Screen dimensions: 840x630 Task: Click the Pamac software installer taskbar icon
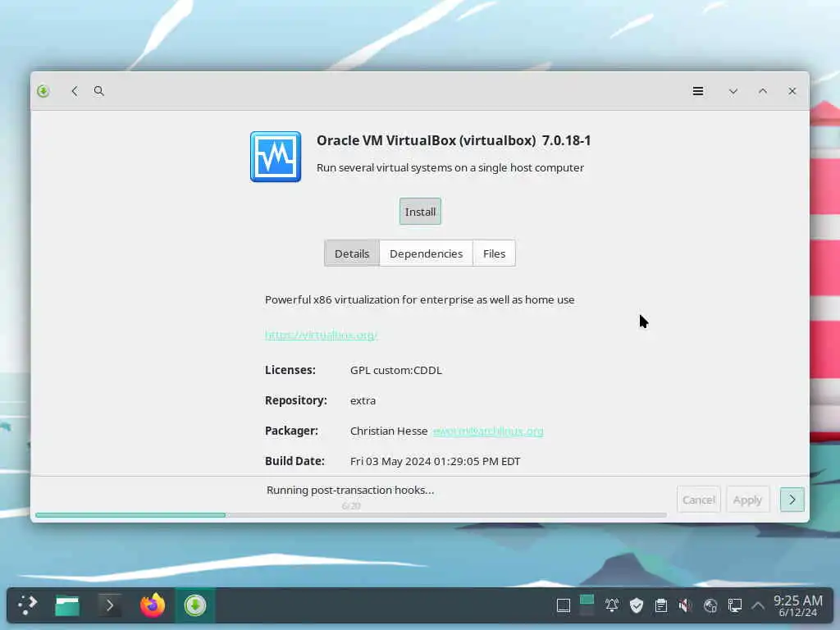point(195,605)
